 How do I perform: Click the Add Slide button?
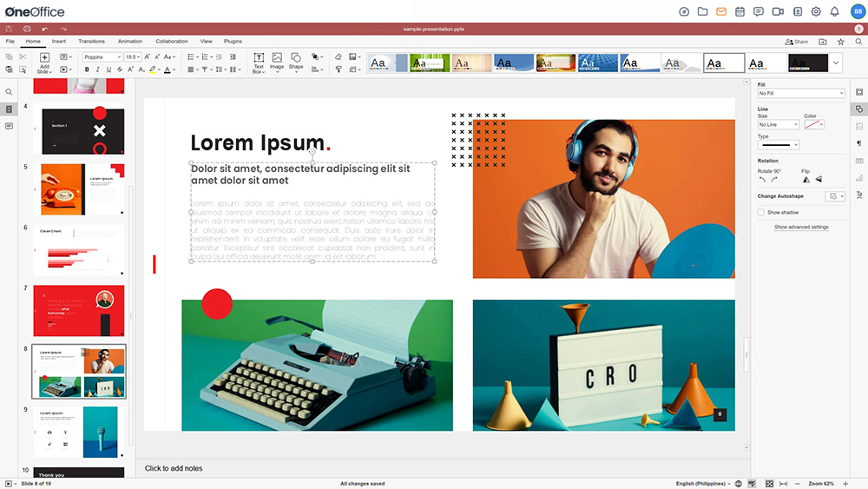click(x=43, y=60)
